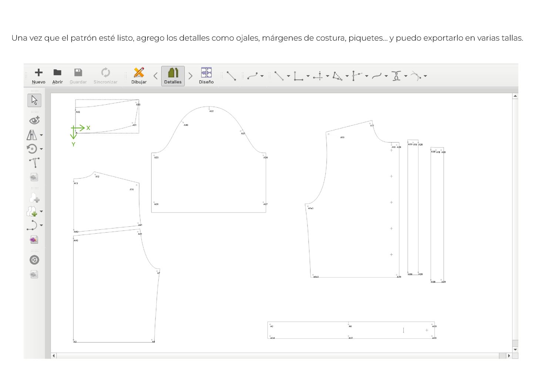This screenshot has height=392, width=555.
Task: Click the add detail piece icon with green plus
Action: point(32,211)
